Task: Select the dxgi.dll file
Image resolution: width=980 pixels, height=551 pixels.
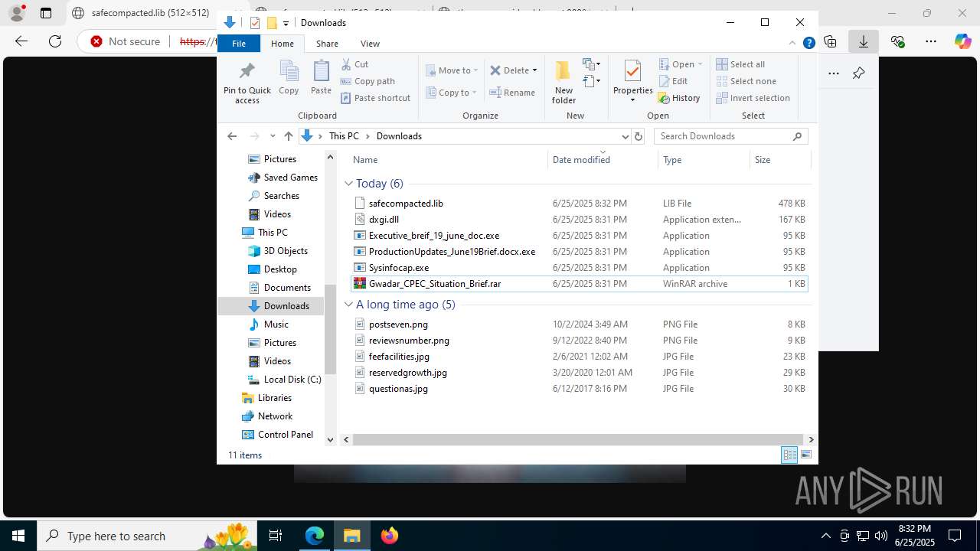Action: (580, 220)
